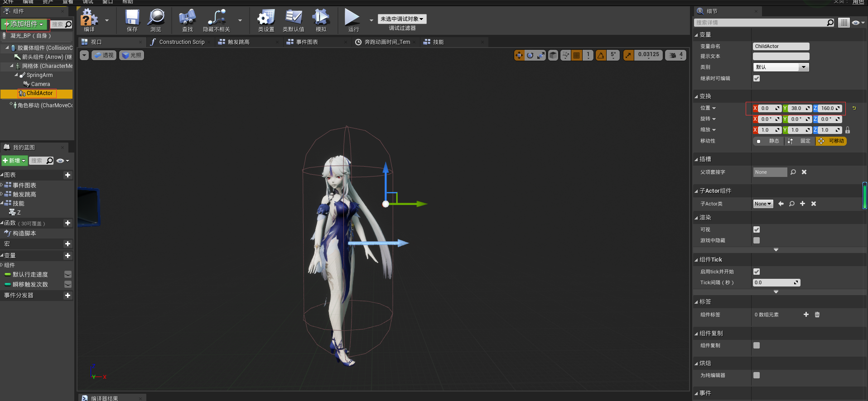Open the 添加组件 (Add Component) dropdown

pyautogui.click(x=24, y=24)
